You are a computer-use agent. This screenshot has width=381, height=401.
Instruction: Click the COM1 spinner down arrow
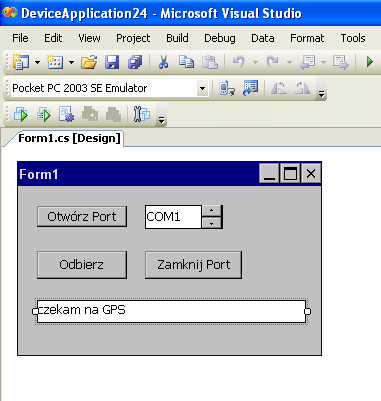[212, 223]
